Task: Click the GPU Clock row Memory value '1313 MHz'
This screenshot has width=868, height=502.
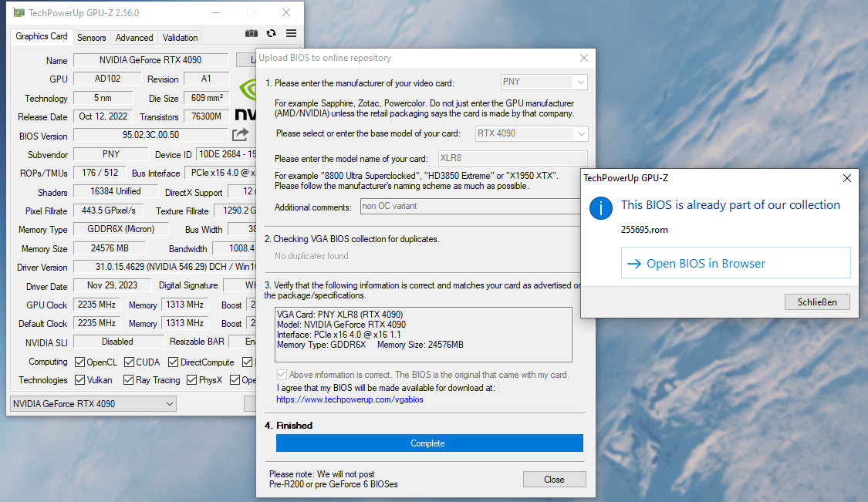Action: pos(185,305)
